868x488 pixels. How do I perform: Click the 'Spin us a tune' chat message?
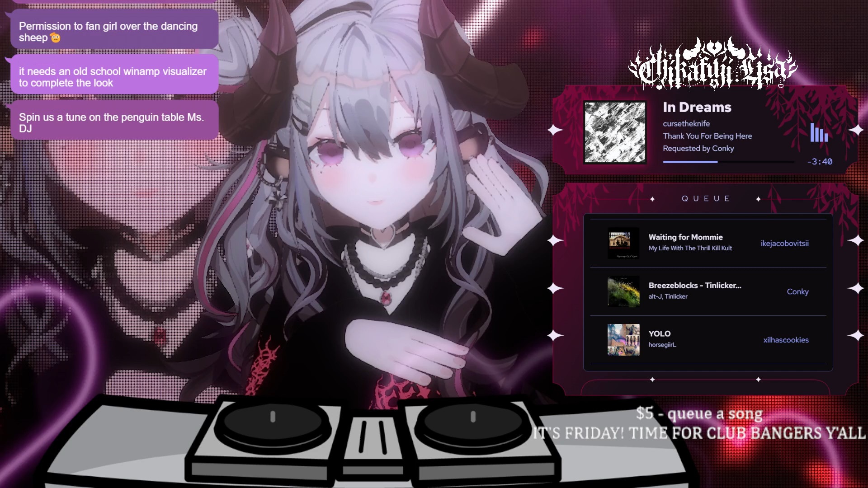tap(114, 120)
